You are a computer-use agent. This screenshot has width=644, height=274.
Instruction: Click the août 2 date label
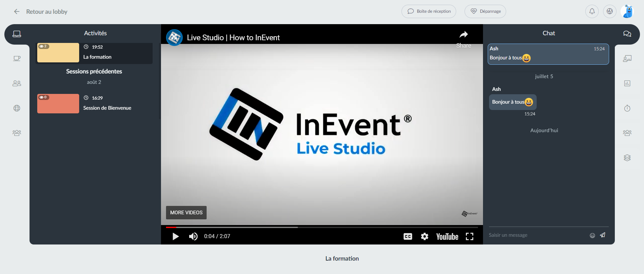pyautogui.click(x=94, y=82)
